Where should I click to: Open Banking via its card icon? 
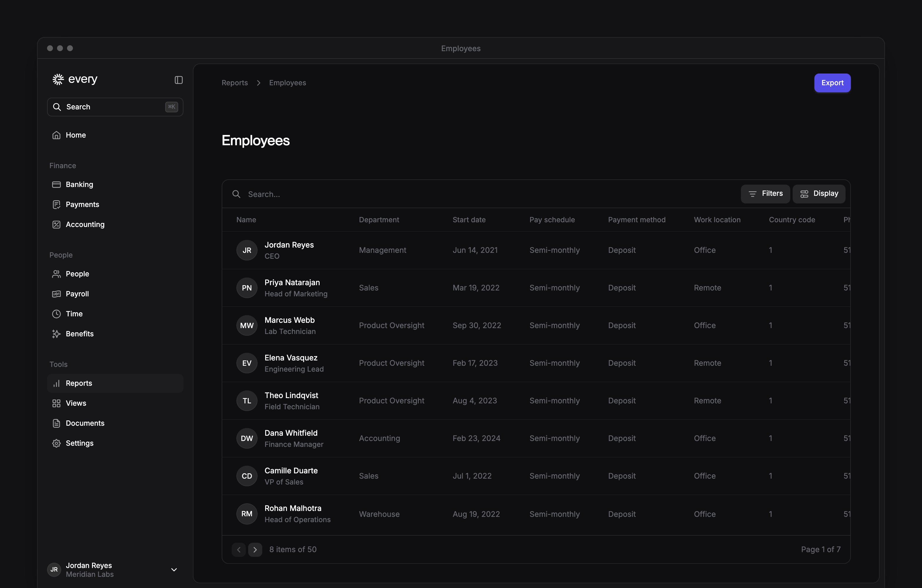coord(56,185)
